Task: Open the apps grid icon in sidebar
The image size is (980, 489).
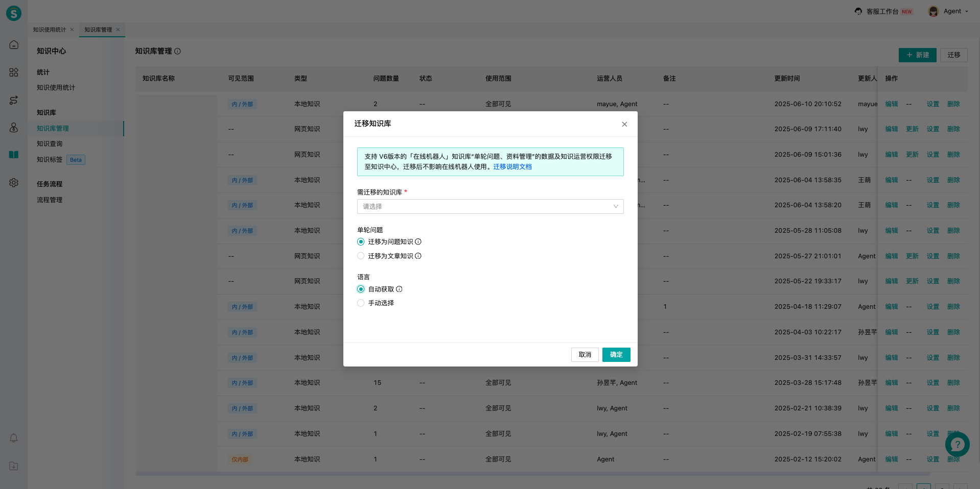Action: click(x=14, y=72)
